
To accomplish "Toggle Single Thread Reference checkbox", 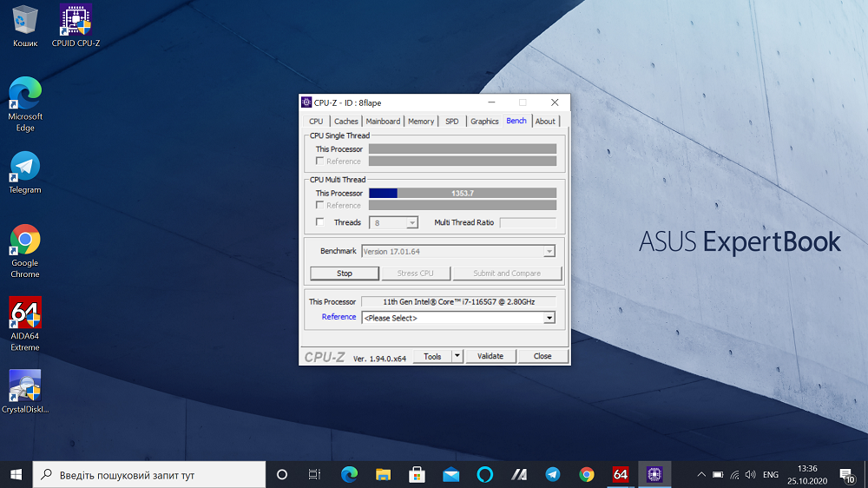I will 319,161.
